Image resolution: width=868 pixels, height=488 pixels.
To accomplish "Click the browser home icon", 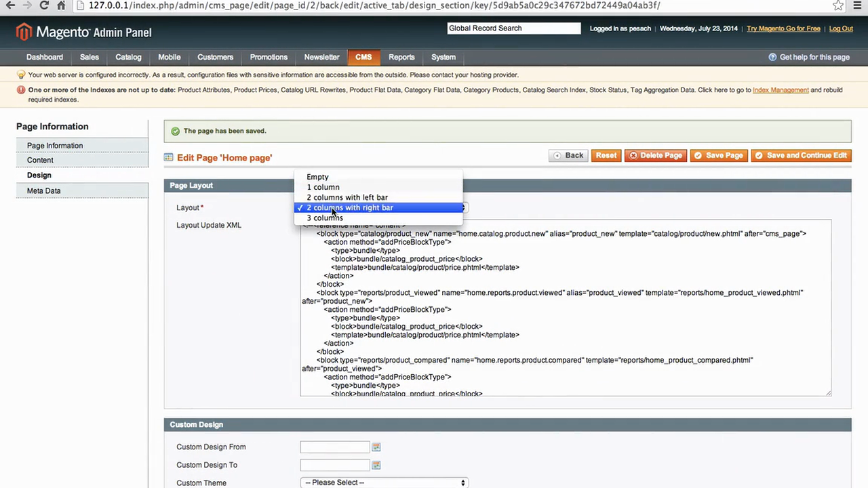I will click(x=60, y=5).
